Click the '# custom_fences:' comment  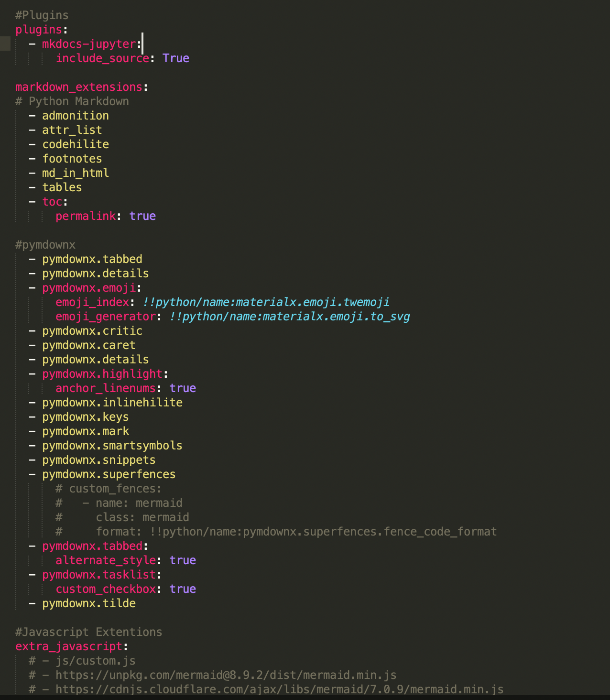point(109,489)
